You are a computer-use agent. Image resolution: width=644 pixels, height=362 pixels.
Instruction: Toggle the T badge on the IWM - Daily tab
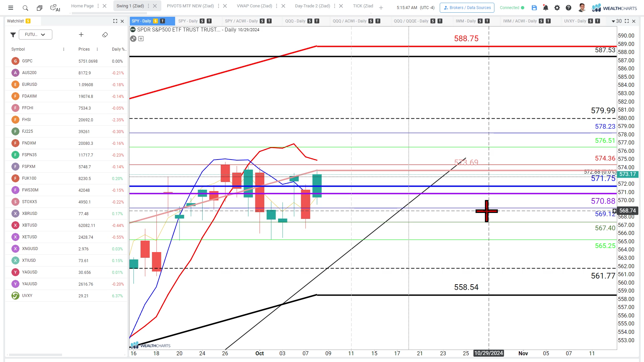[487, 21]
